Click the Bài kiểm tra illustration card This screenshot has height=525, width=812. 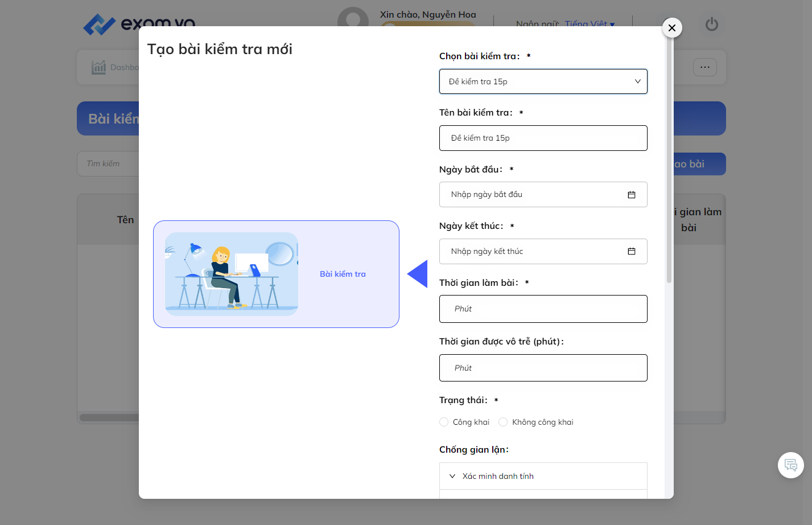pos(276,274)
